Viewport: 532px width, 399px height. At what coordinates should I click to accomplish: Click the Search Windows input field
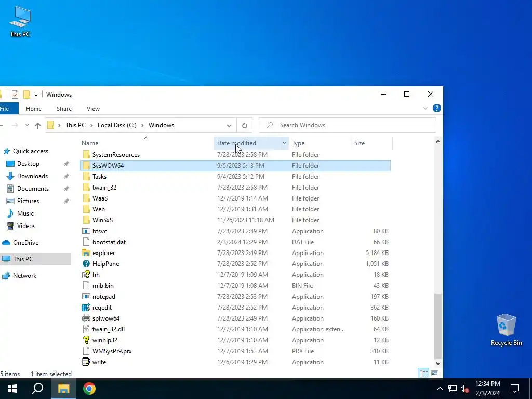[x=348, y=125]
